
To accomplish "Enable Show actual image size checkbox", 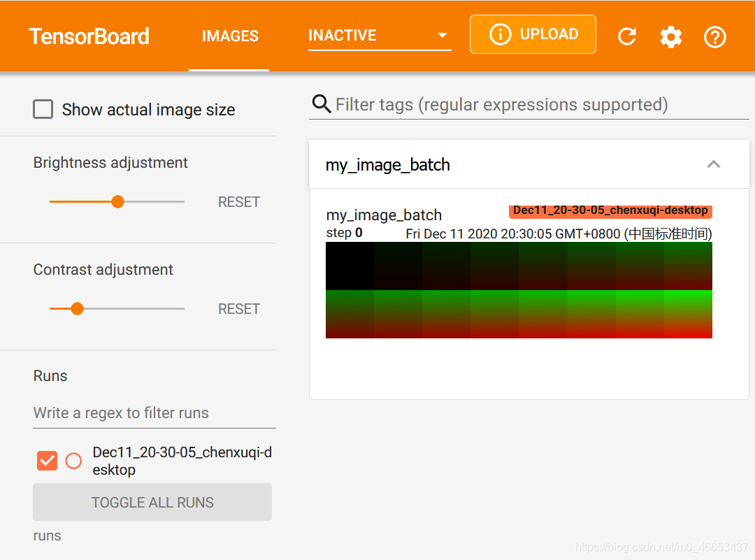I will [43, 109].
